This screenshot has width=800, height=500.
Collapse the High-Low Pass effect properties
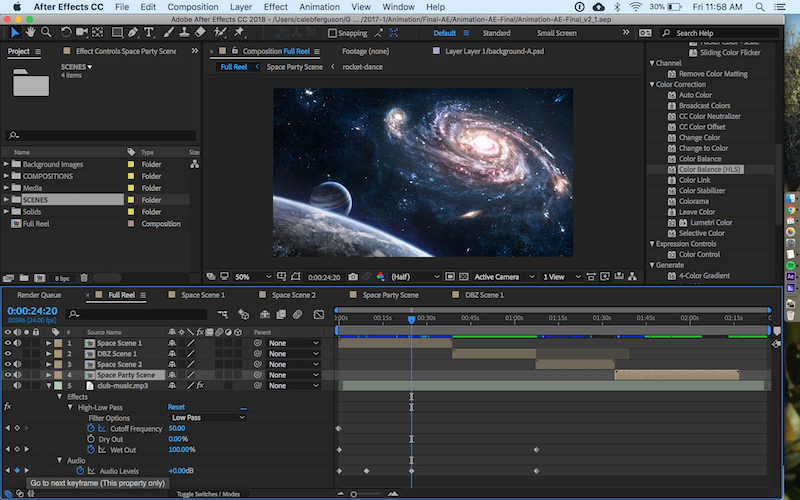70,407
